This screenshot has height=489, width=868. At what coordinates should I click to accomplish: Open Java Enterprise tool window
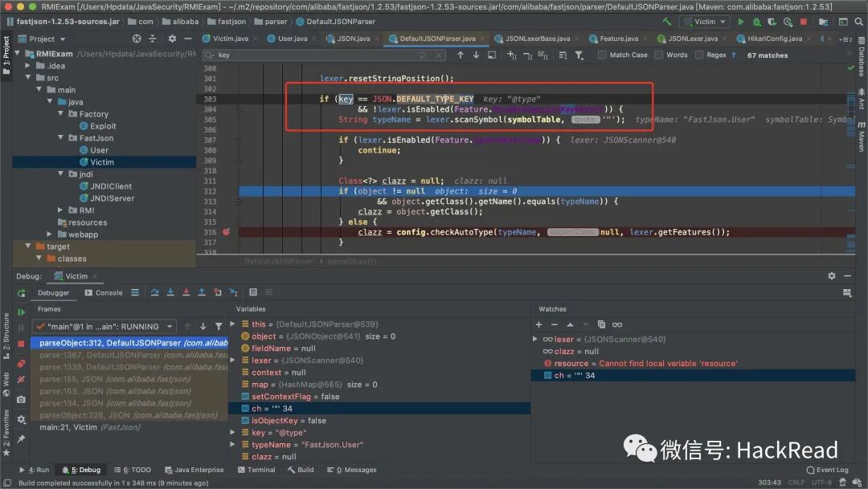(194, 471)
